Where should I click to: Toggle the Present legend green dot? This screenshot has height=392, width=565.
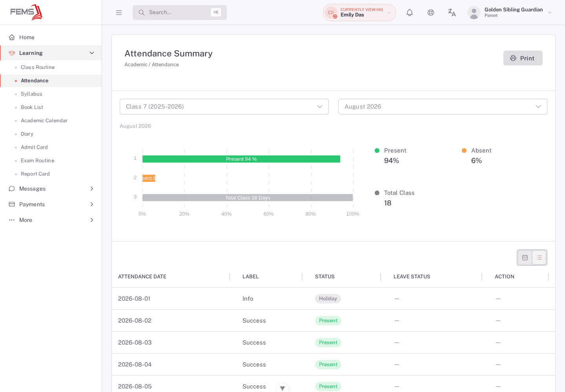[x=377, y=151]
